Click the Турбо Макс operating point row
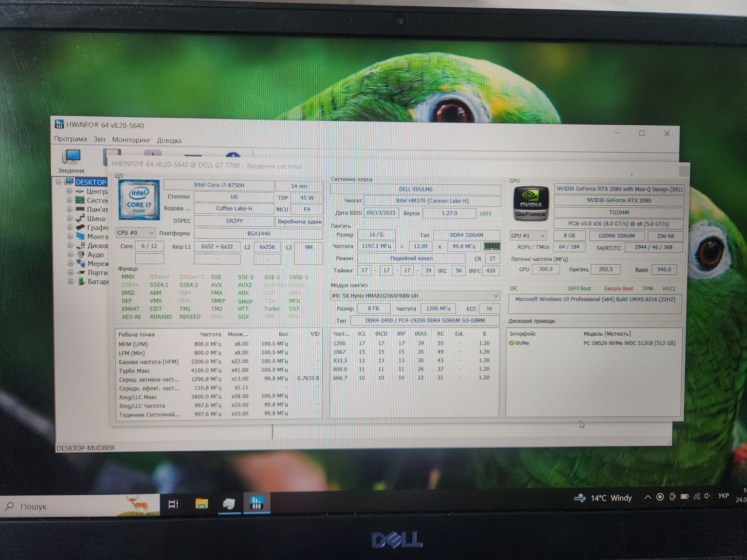The image size is (747, 560). (218, 370)
